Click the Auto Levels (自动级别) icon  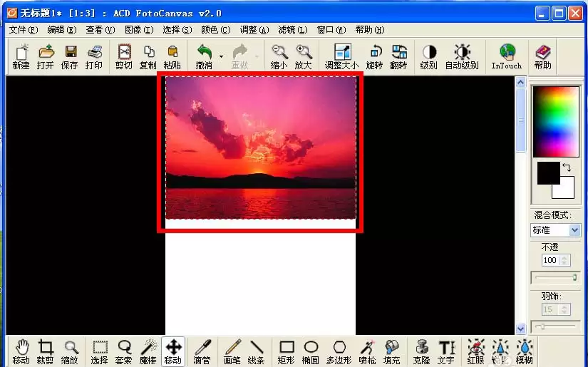pos(462,56)
